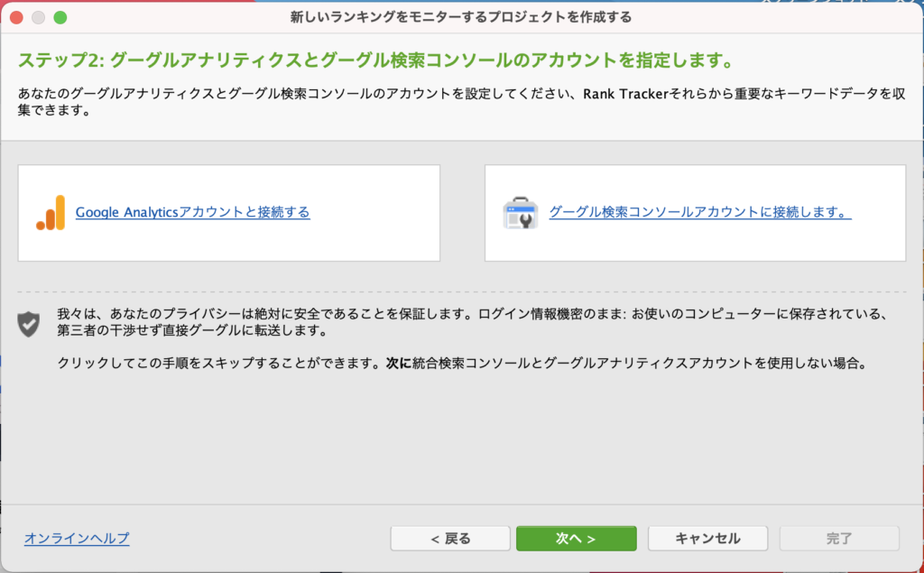Click the window title 新しいランキングをモニターするプロジェクトを作成する
Viewport: 924px width, 573px height.
[x=461, y=17]
